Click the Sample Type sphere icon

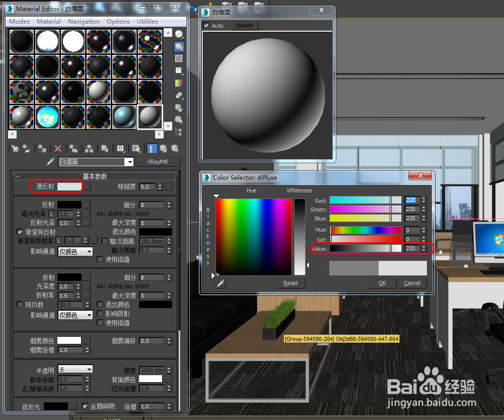pyautogui.click(x=179, y=34)
